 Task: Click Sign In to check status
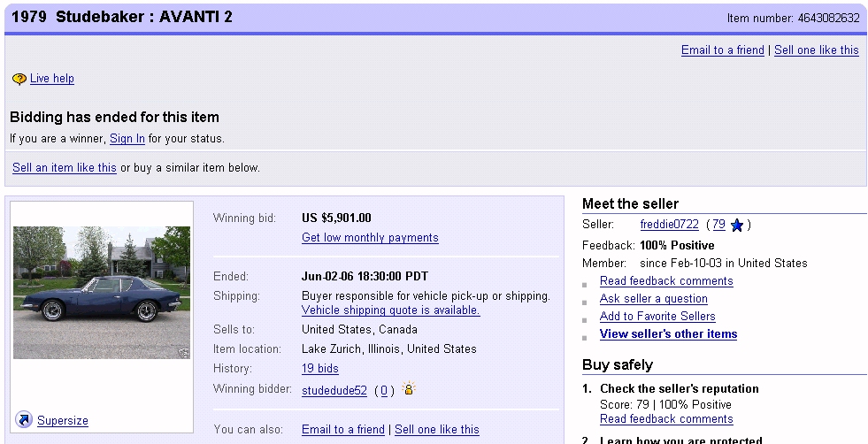pyautogui.click(x=127, y=139)
